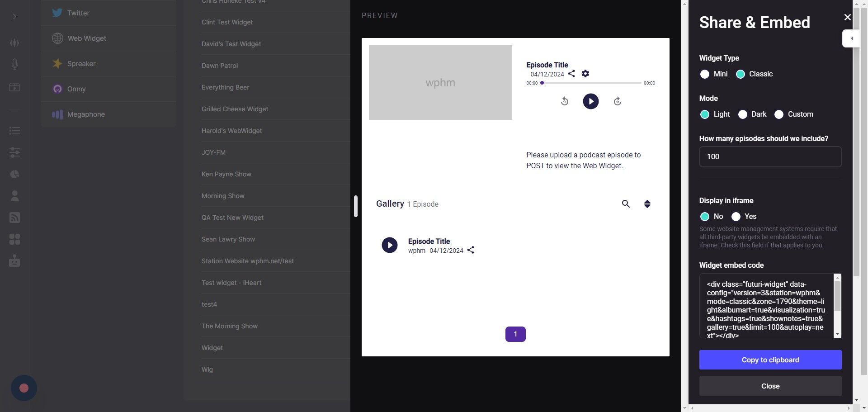Viewport: 868px width, 412px height.
Task: Select the Mini widget type
Action: point(705,74)
